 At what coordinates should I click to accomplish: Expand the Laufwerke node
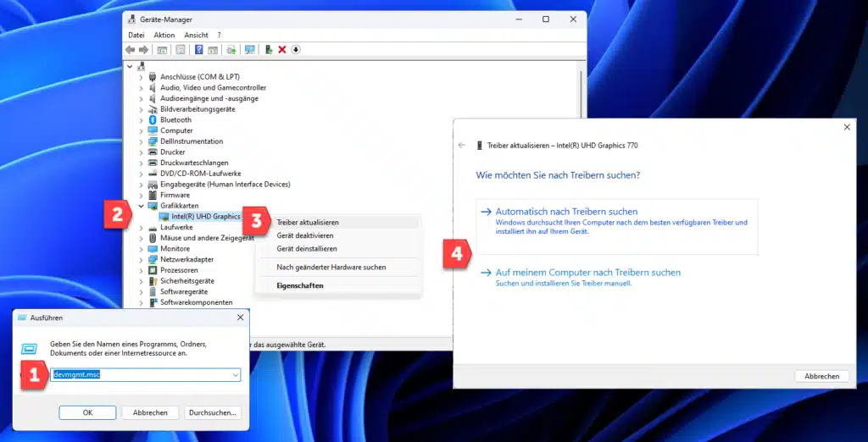pyautogui.click(x=141, y=228)
